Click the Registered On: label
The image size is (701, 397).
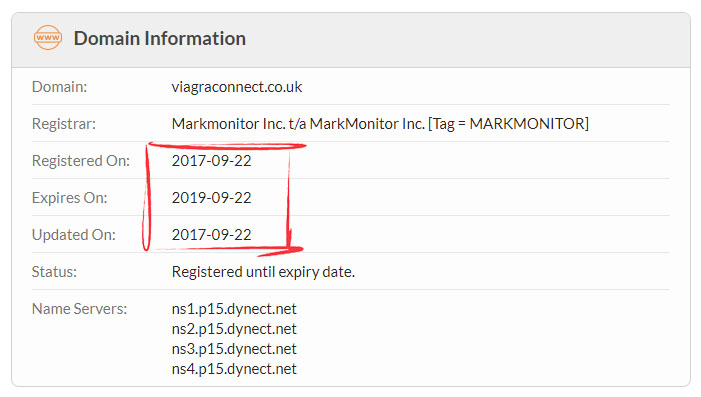click(80, 161)
